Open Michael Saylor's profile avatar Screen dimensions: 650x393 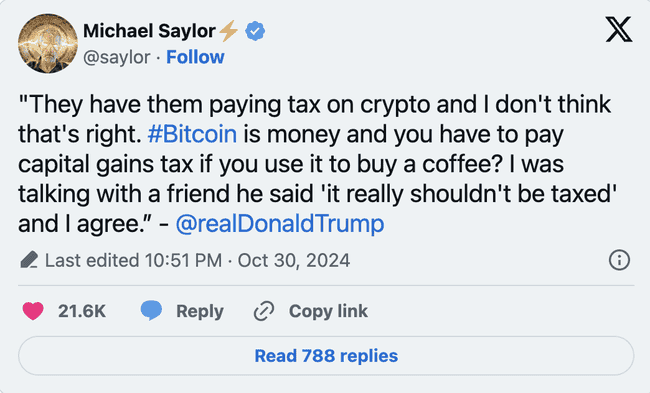(48, 44)
